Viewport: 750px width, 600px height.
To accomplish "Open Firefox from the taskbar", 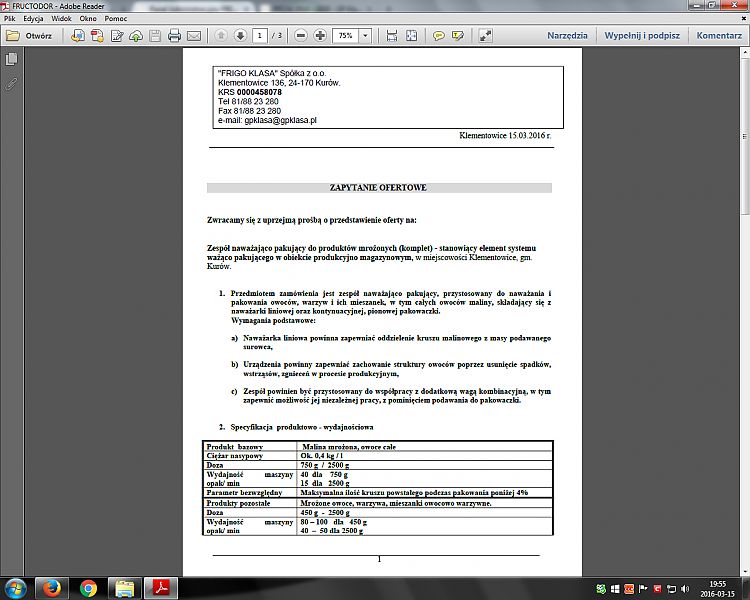I will click(49, 587).
